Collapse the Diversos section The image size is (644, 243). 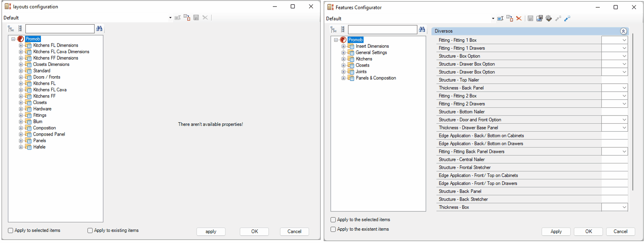point(623,31)
